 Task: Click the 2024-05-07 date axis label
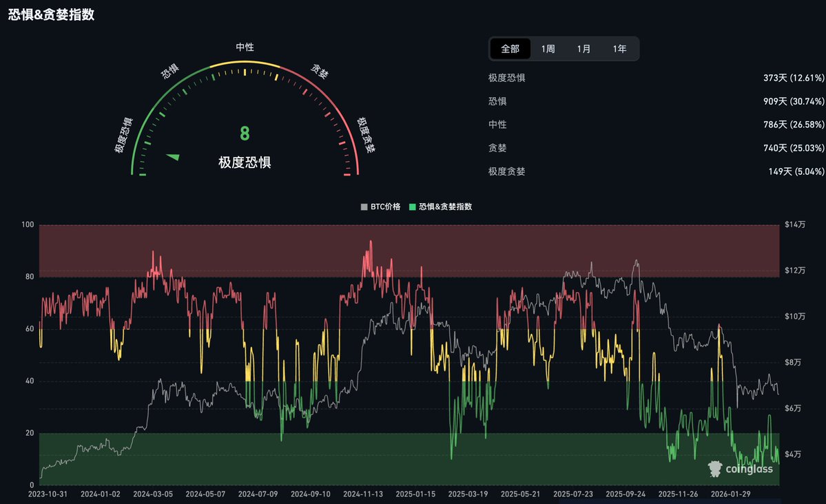[205, 494]
